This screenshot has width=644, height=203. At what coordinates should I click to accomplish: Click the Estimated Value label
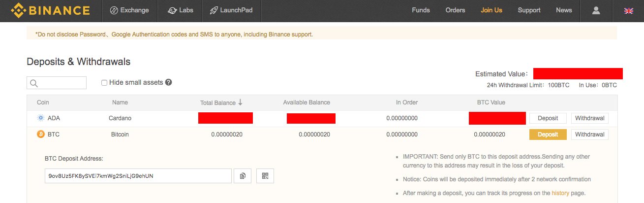(502, 74)
